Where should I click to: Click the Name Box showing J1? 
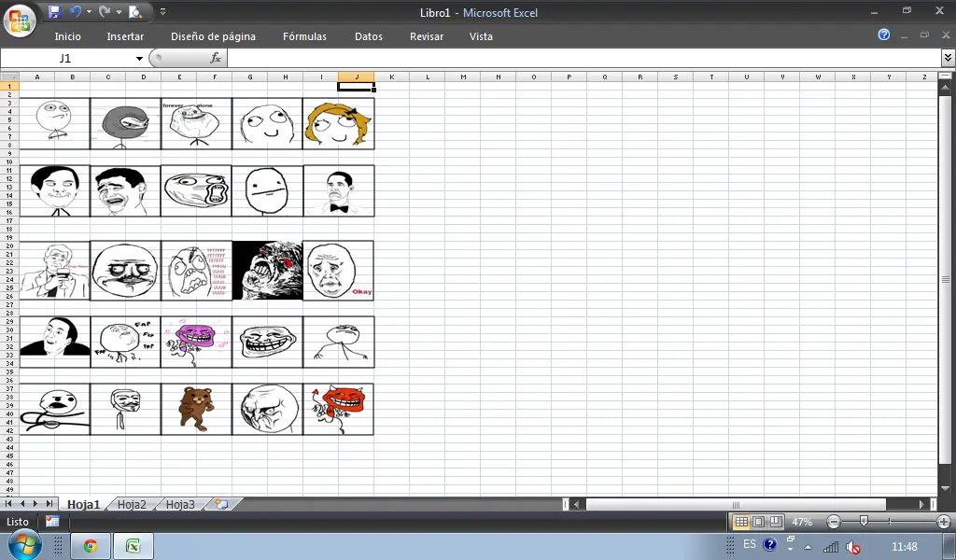[x=66, y=59]
